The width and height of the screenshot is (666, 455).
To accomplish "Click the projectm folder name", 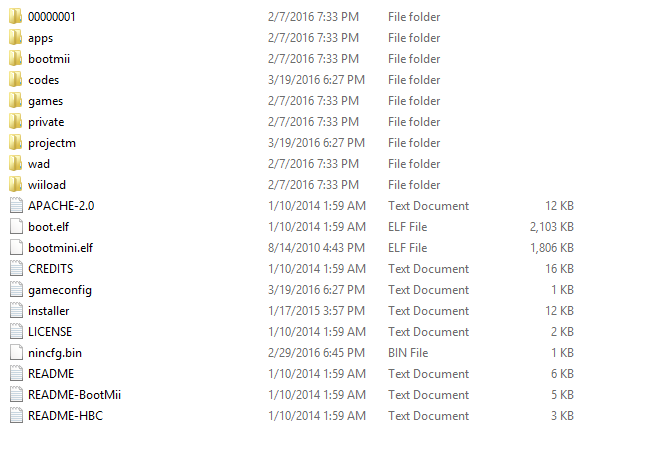I will coord(52,143).
